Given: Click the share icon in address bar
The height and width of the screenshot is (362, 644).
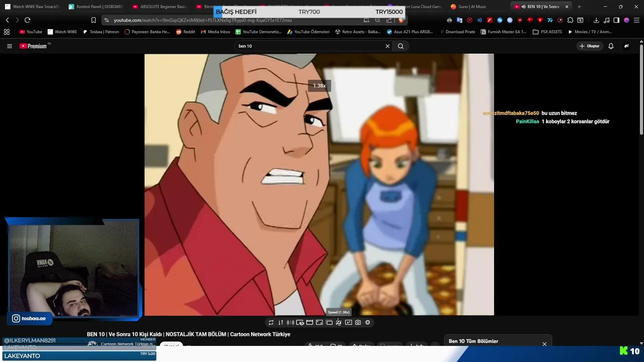Looking at the screenshot, I should (389, 20).
